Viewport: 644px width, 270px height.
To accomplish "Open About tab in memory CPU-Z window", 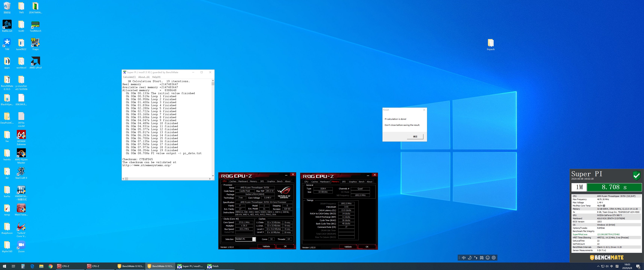I will 370,181.
